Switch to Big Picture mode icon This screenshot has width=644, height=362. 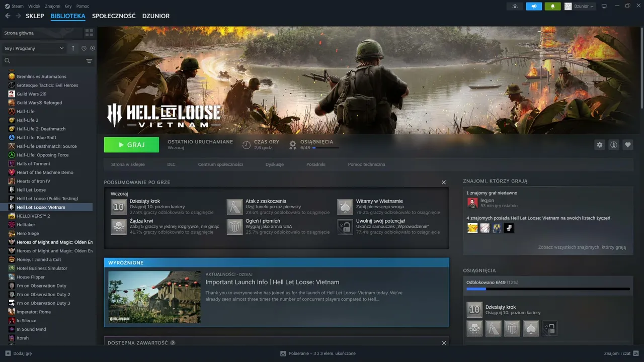point(604,6)
